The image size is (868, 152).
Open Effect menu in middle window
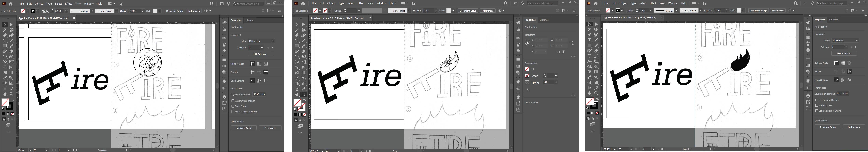pyautogui.click(x=361, y=3)
